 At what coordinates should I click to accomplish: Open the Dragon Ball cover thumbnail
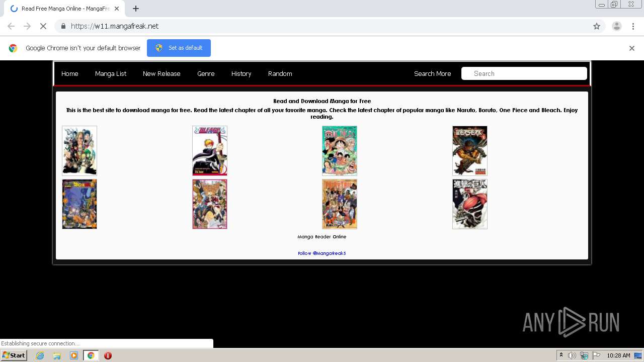click(x=79, y=204)
